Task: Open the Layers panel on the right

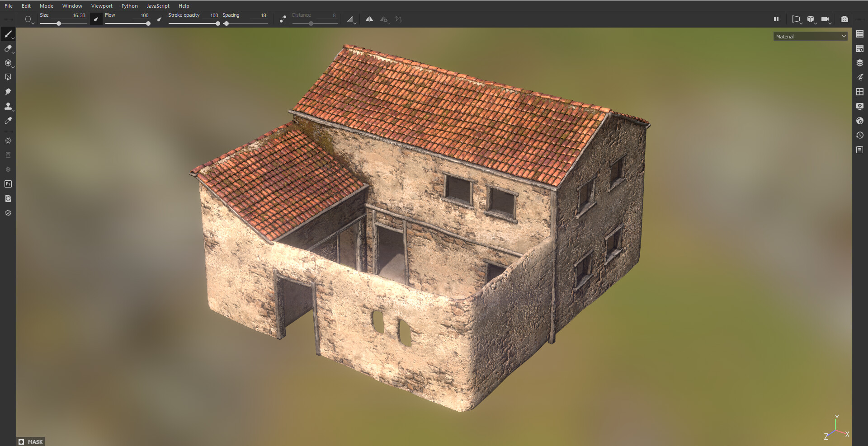Action: coord(860,63)
